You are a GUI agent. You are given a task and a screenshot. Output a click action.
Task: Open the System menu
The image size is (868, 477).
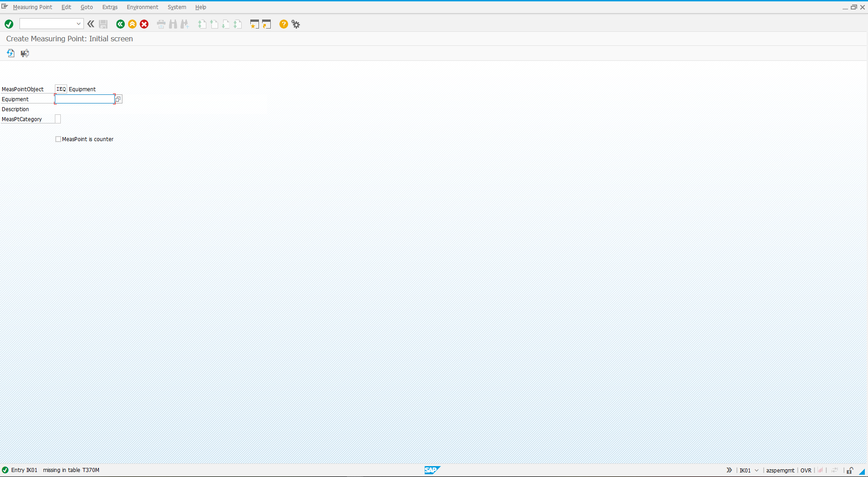pos(177,7)
